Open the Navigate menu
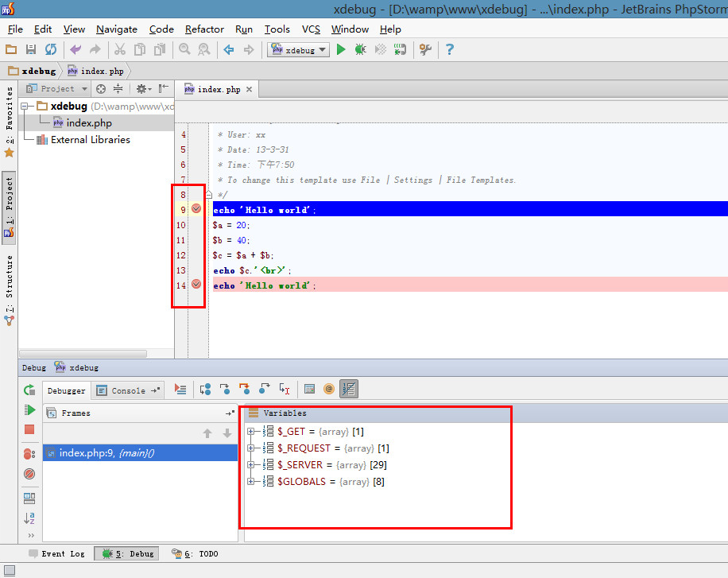Viewport: 728px width, 578px height. pyautogui.click(x=117, y=29)
